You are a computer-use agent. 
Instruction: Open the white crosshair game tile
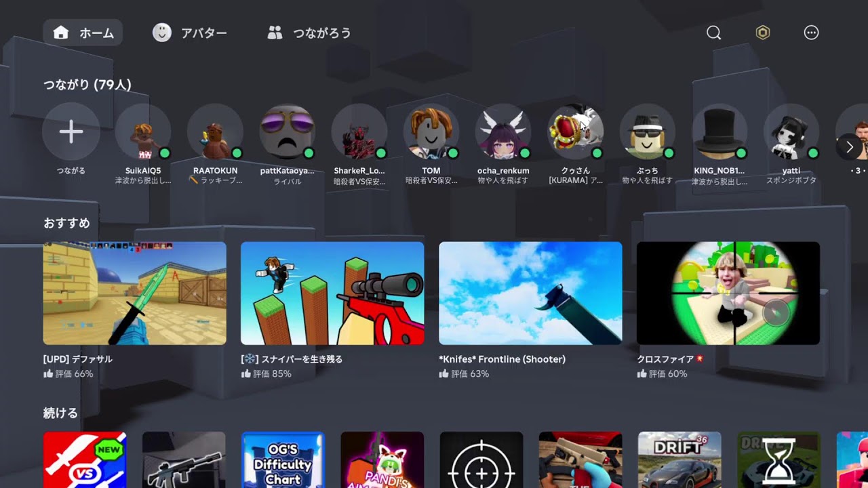[481, 460]
